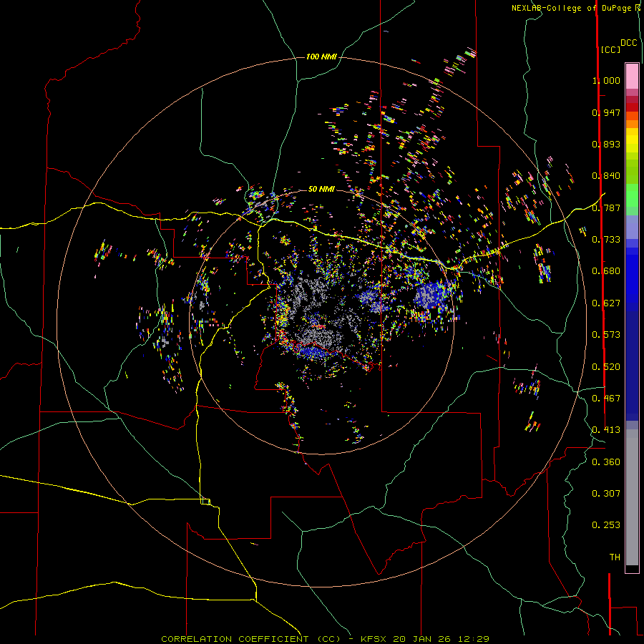Image resolution: width=644 pixels, height=644 pixels.
Task: Select the 0.253 legend value
Action: (x=606, y=525)
